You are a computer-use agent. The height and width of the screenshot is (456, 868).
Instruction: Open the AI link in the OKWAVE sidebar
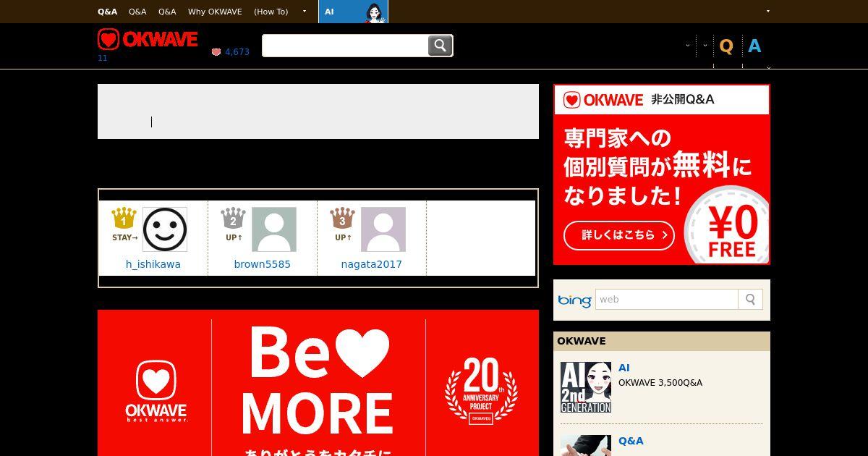click(x=624, y=368)
